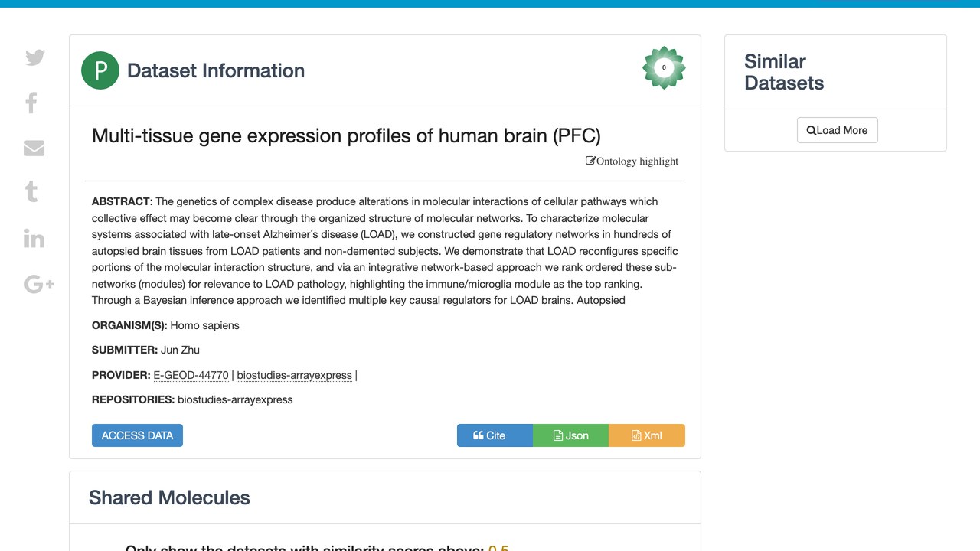Screen dimensions: 980x551
Task: Open the ACCESS DATA button
Action: [x=137, y=435]
